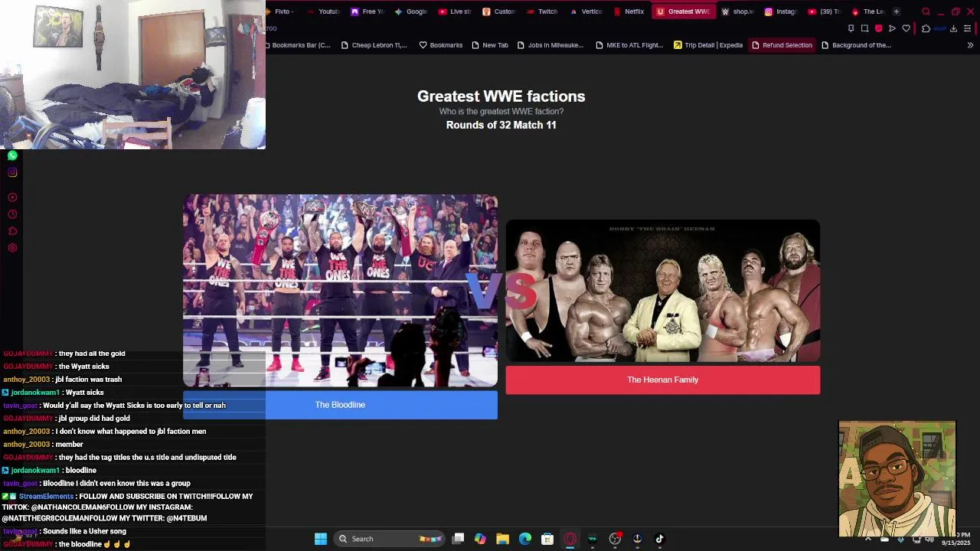Open Task View on the taskbar
Image resolution: width=980 pixels, height=551 pixels.
click(458, 539)
